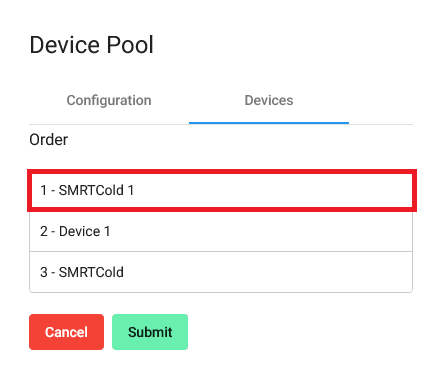The image size is (440, 369).
Task: Click the order number 2 in list
Action: [44, 231]
